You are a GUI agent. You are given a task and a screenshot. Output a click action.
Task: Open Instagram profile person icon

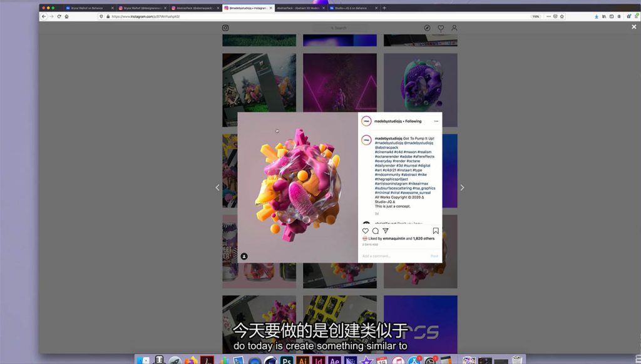(454, 28)
